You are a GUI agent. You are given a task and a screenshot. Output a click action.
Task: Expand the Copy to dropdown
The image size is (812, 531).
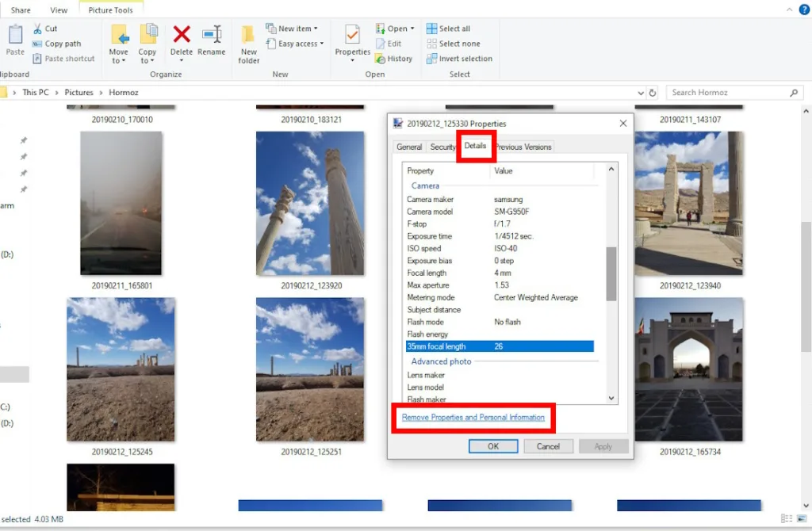point(147,61)
